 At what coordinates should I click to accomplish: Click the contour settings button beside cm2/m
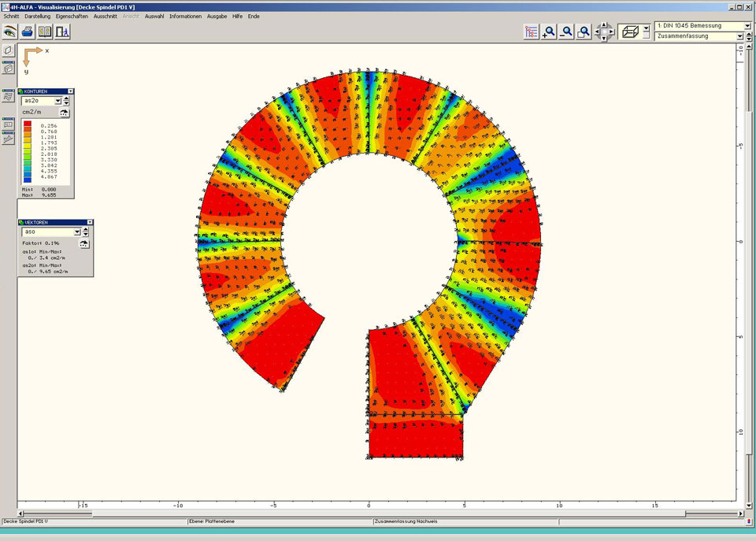click(65, 112)
